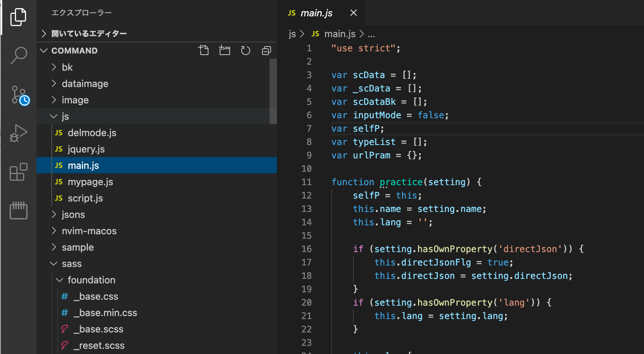
Task: Open the Extensions view icon
Action: pyautogui.click(x=18, y=172)
